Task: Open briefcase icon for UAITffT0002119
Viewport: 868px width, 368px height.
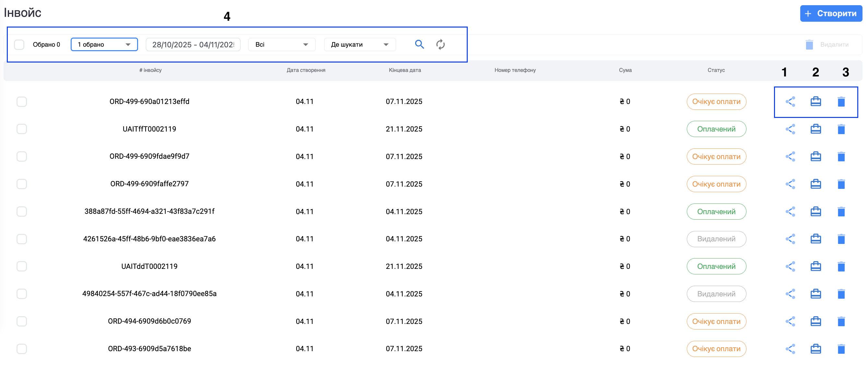Action: (815, 129)
